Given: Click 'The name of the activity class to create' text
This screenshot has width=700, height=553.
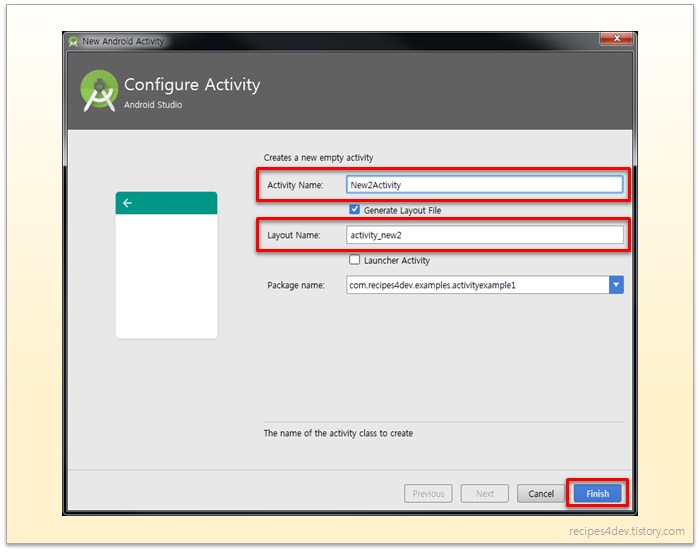Looking at the screenshot, I should point(338,433).
